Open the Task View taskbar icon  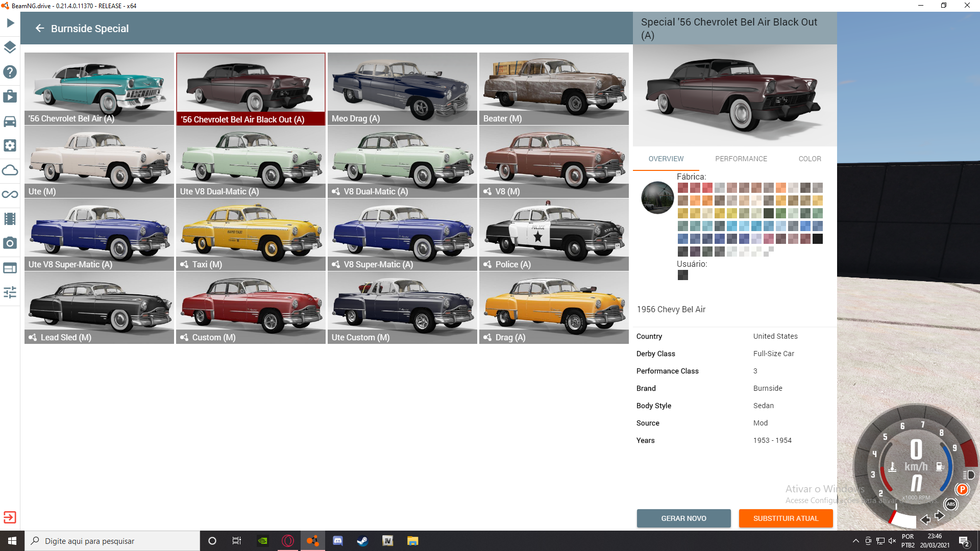(236, 541)
